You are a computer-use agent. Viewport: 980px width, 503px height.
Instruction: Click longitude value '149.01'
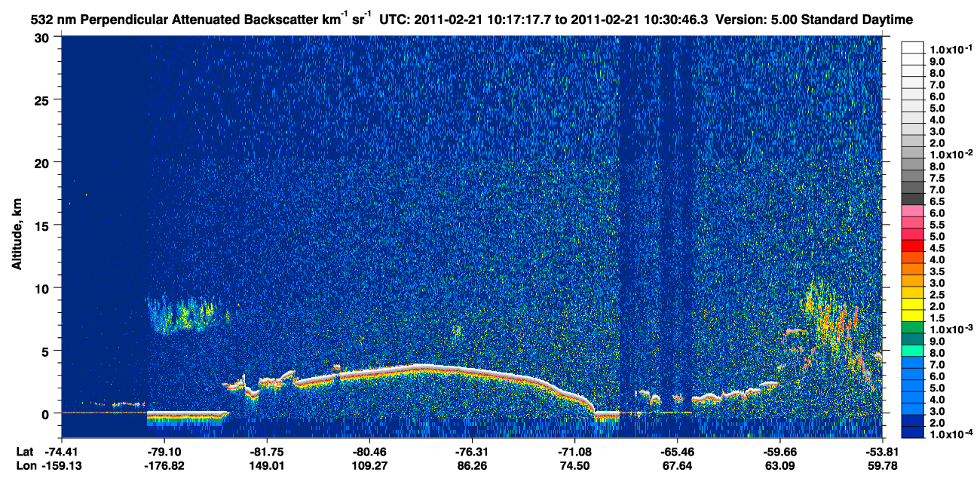(x=266, y=465)
